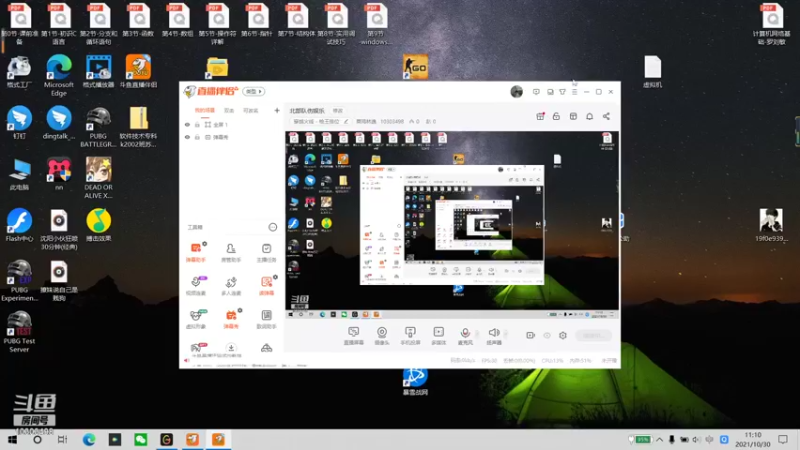Add a 摄像头 camera source

point(382,336)
